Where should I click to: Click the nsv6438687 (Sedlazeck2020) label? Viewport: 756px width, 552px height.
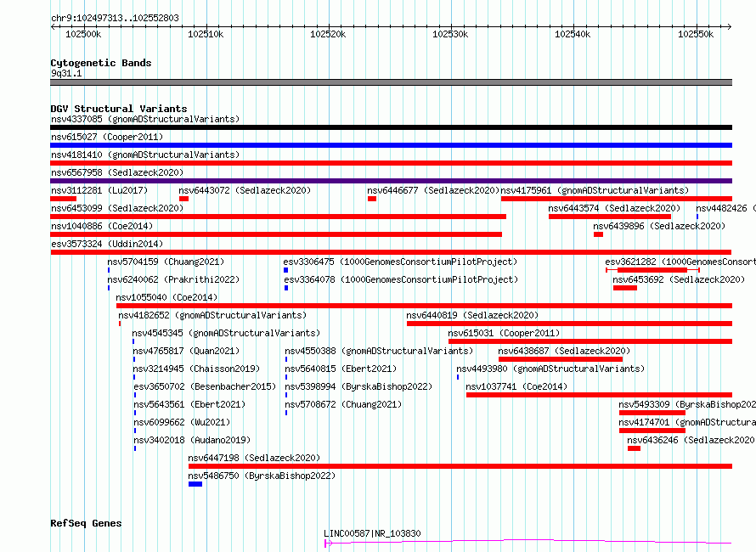tap(564, 351)
